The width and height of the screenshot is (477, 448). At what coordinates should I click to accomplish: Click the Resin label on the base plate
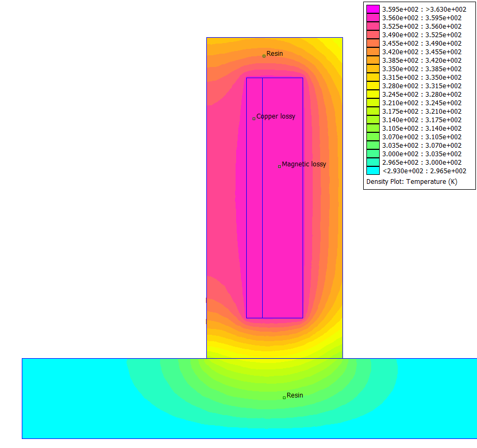(x=295, y=395)
